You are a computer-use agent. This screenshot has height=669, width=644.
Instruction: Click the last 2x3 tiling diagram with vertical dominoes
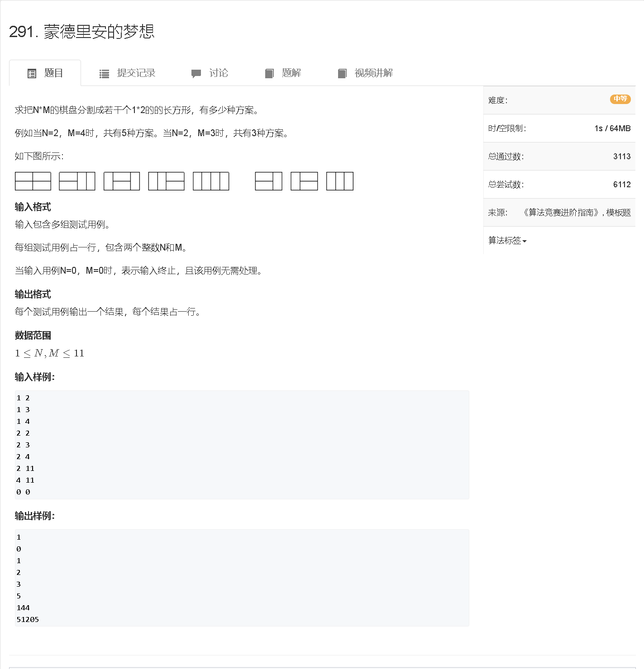tap(340, 181)
